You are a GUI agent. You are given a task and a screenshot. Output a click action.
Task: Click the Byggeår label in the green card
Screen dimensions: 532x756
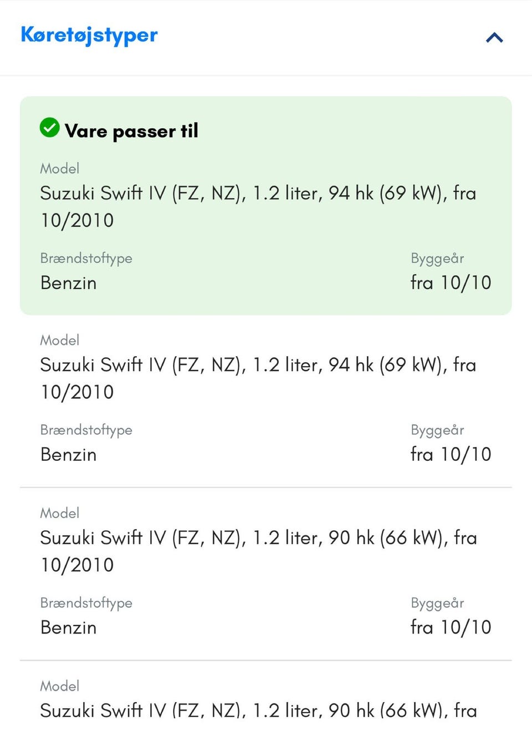point(437,258)
